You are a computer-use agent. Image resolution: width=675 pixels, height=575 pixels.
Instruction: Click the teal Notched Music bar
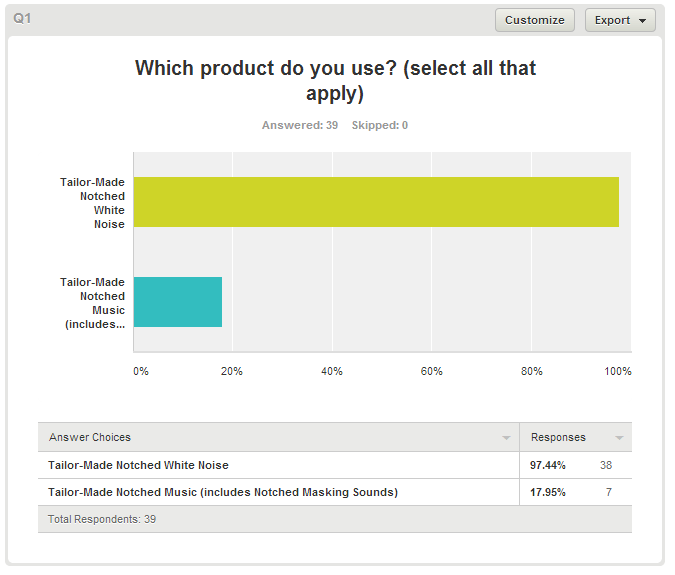[178, 302]
